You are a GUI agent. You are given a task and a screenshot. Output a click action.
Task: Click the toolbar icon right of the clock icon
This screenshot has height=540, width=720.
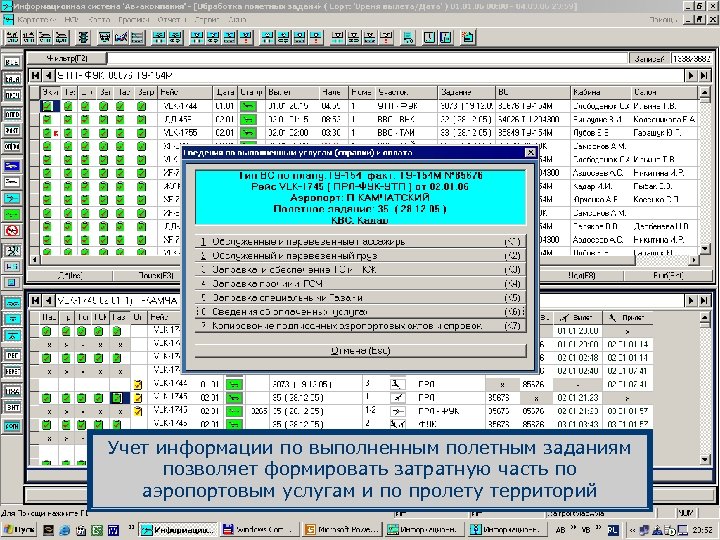pos(446,37)
